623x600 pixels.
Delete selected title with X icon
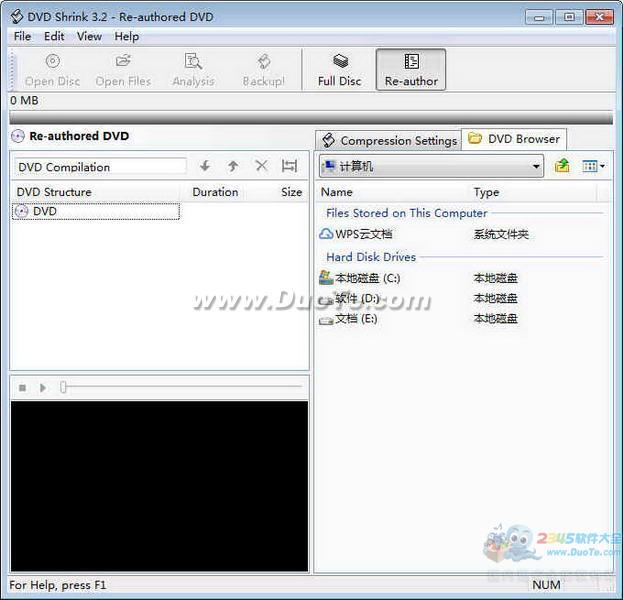[x=261, y=166]
